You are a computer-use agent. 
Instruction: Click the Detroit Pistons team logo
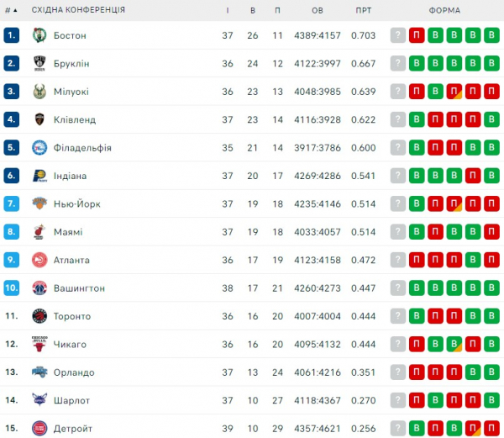tap(39, 429)
